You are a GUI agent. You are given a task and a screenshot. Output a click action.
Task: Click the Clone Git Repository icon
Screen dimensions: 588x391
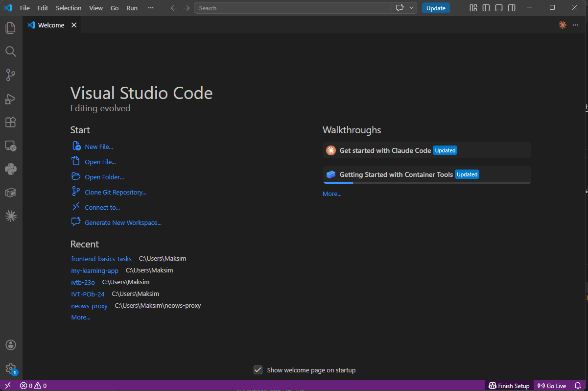(76, 192)
